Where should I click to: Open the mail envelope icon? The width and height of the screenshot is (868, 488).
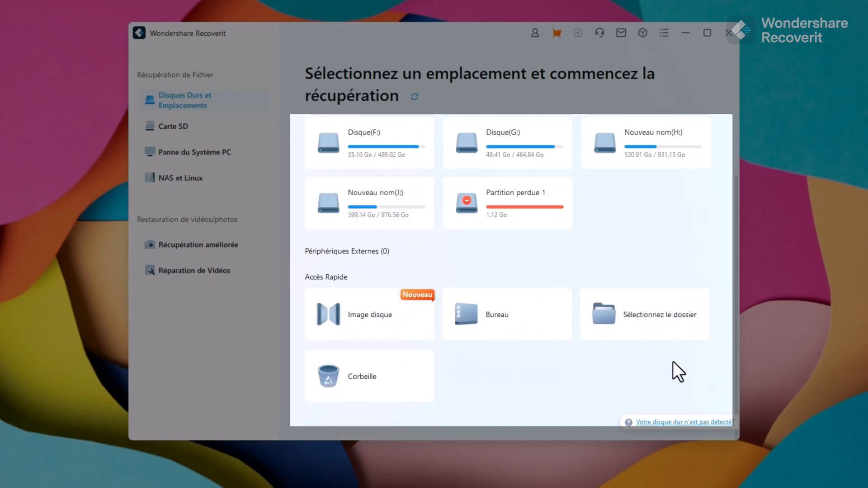point(621,33)
